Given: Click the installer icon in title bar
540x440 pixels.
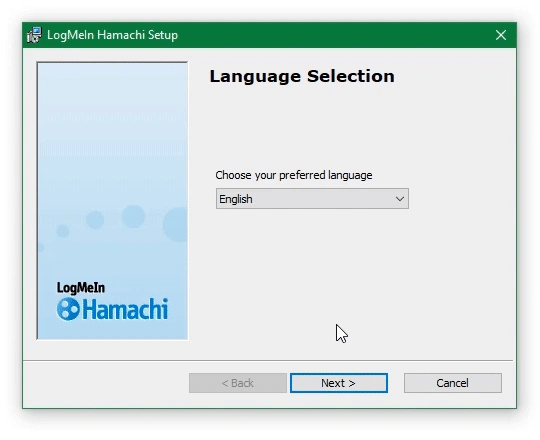Looking at the screenshot, I should click(x=34, y=35).
